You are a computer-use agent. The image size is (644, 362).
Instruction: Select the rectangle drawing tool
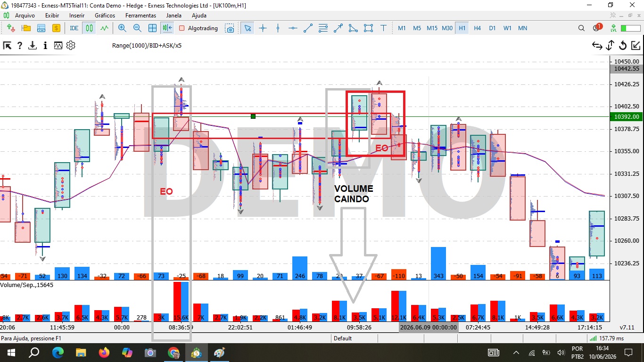tap(368, 28)
